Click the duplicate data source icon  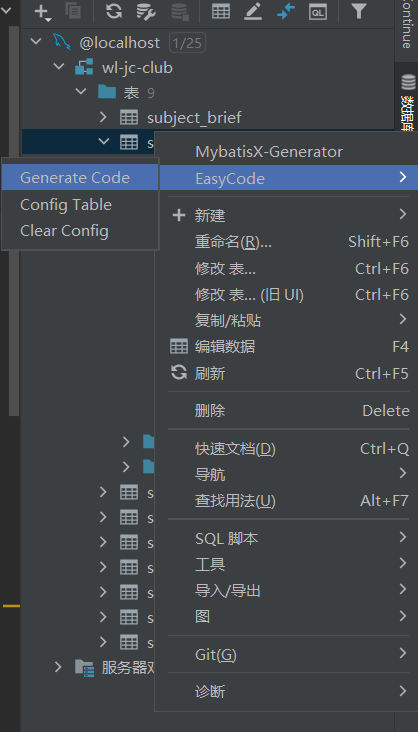pos(73,10)
